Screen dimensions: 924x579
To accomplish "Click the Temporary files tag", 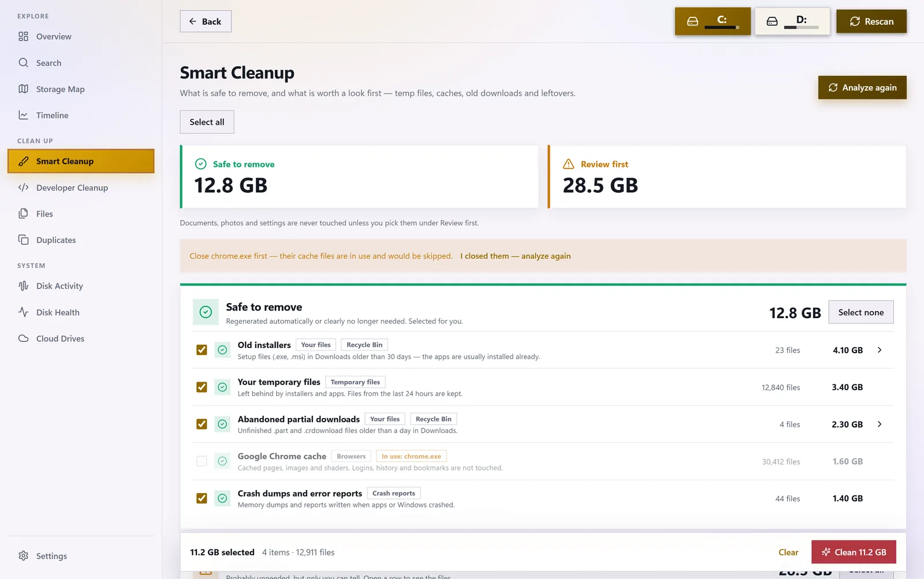I will tap(355, 382).
